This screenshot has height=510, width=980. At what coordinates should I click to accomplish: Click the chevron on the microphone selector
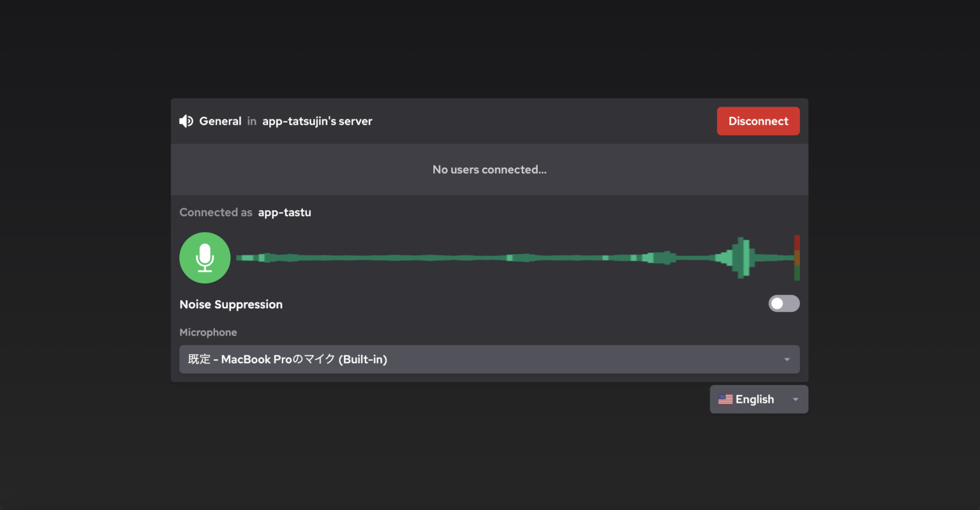(x=787, y=359)
